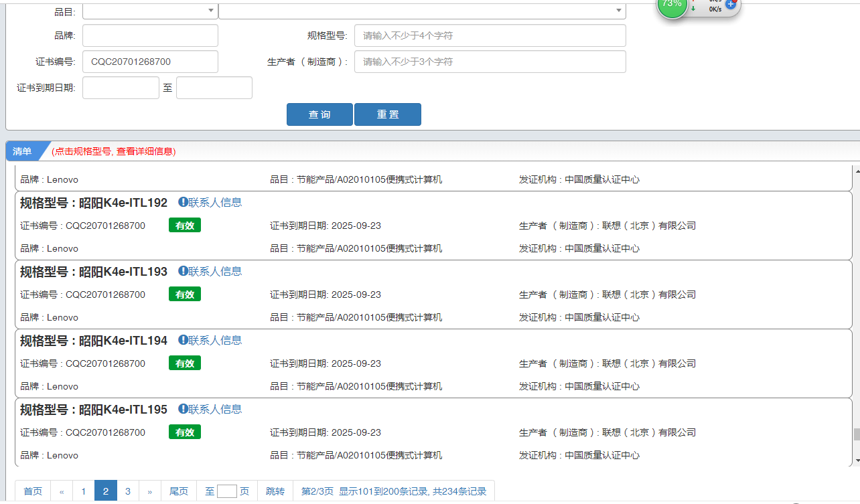
Task: Click the red hint 点击规格型号, 查看详细信息
Action: tap(114, 151)
